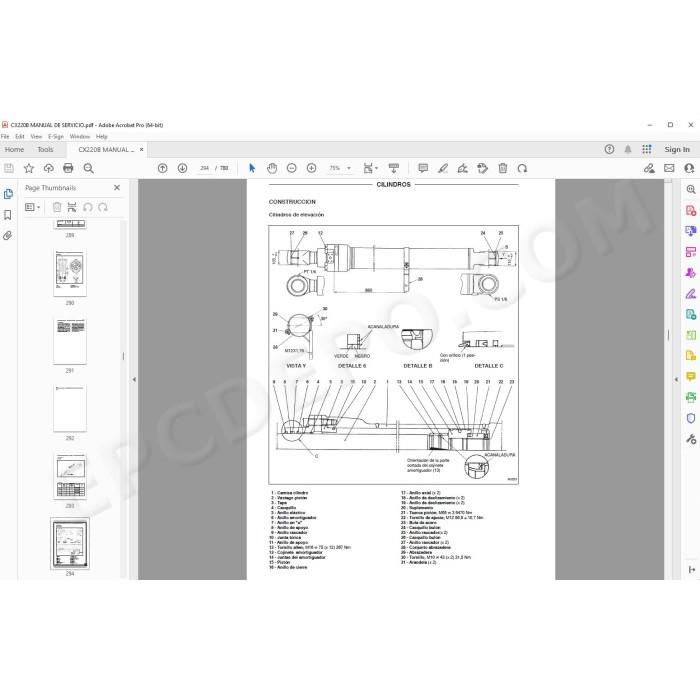Click the page number field
Screen dimensions: 700x700
[x=204, y=168]
